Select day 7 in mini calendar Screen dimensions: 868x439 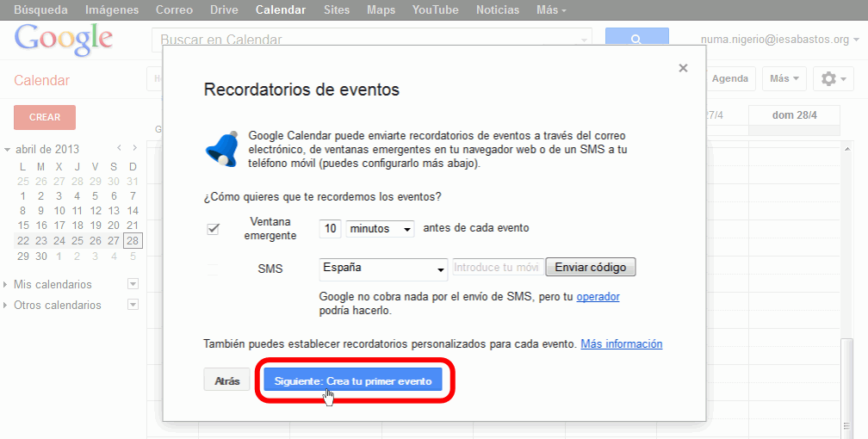[133, 195]
